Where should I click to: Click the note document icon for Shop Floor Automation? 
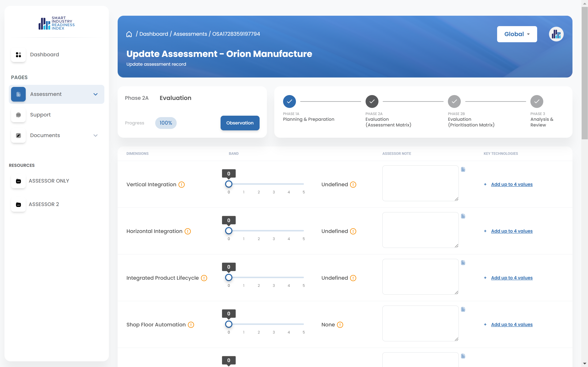463,309
